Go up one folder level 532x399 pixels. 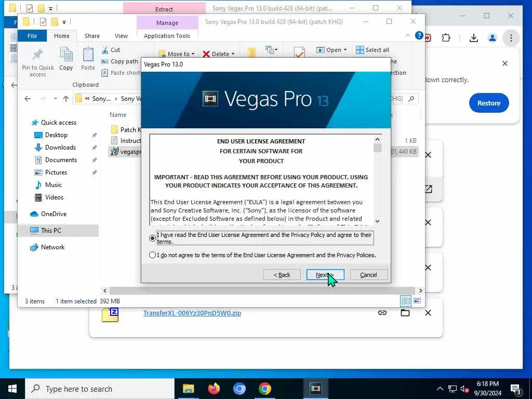(x=66, y=99)
